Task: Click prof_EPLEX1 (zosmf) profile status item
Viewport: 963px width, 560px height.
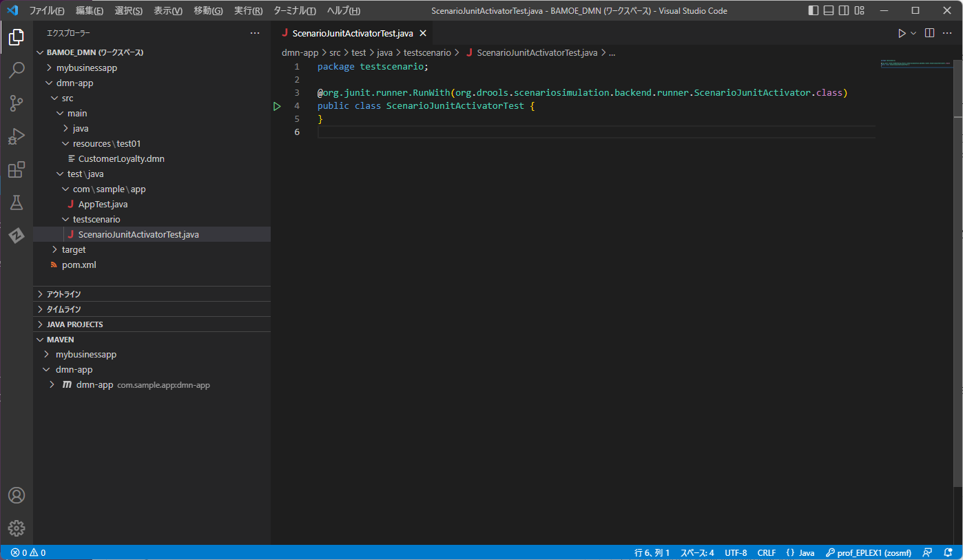Action: click(869, 552)
